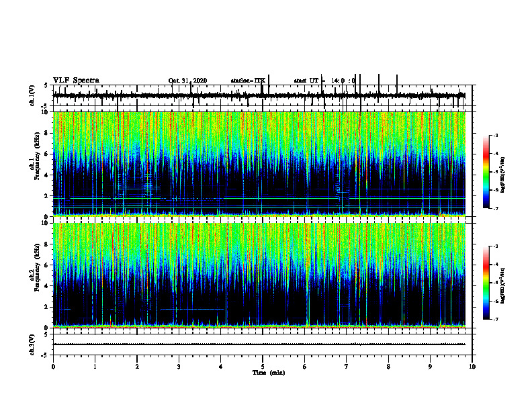Click the ch.1 voltage waveform trace
The height and width of the screenshot is (411, 532).
(x=259, y=95)
